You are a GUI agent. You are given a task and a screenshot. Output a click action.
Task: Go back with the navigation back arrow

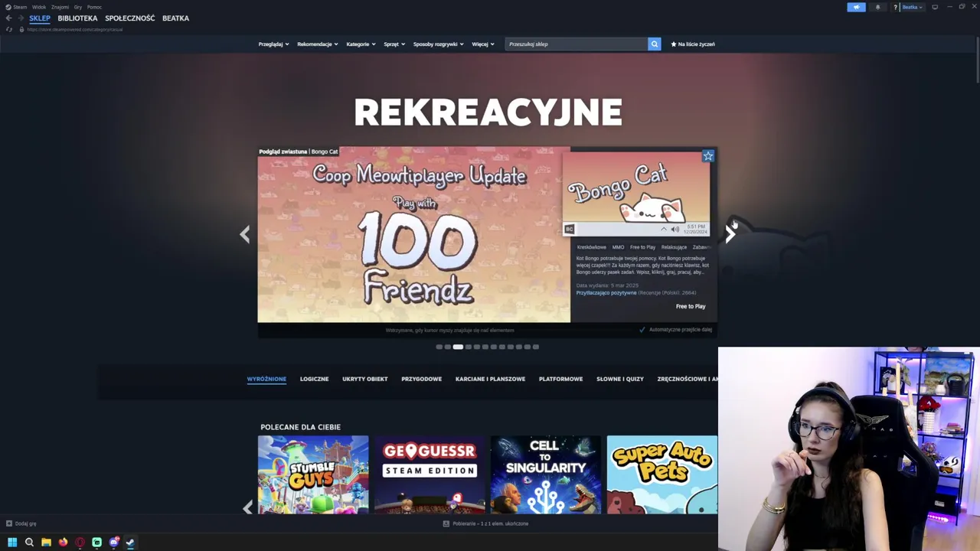(x=9, y=18)
